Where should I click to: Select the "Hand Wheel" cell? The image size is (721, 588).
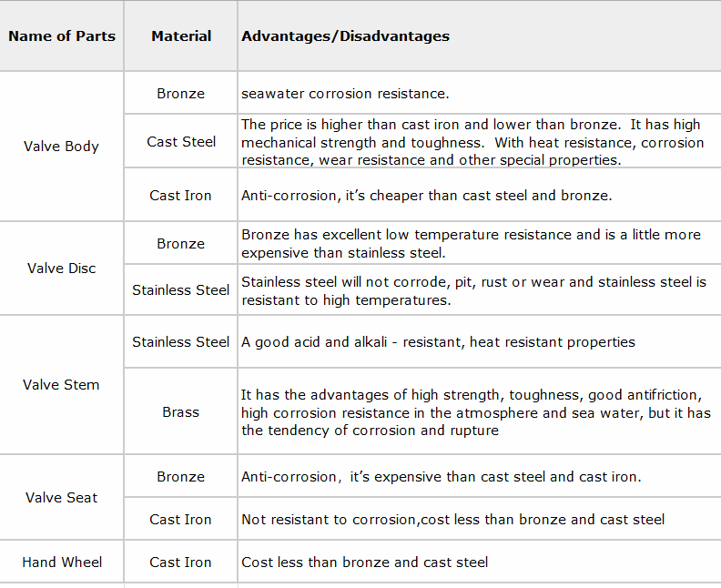[x=62, y=563]
